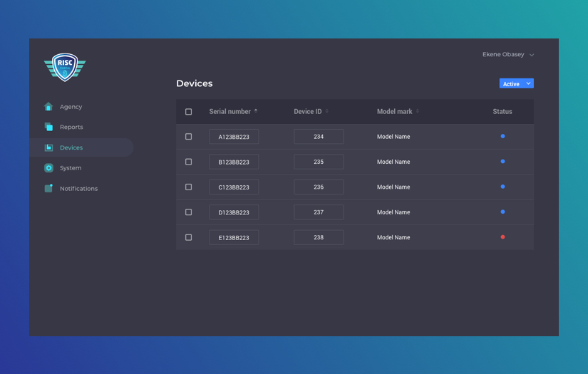
Task: Click Model Name in the B123BB223 row
Action: [393, 162]
